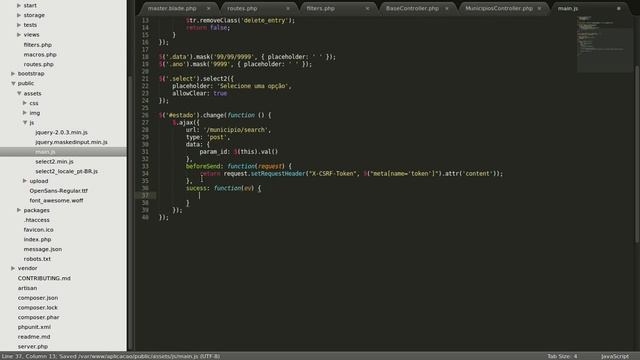This screenshot has width=640, height=360.
Task: Collapse the public folder
Action: tap(13, 83)
